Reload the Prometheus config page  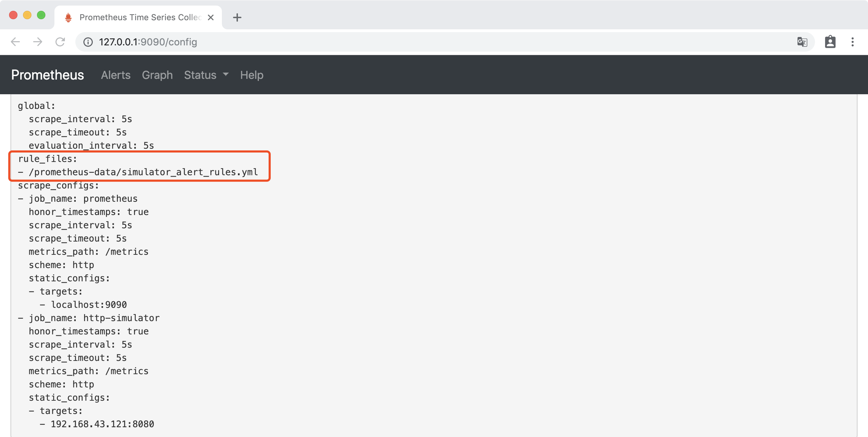[60, 42]
